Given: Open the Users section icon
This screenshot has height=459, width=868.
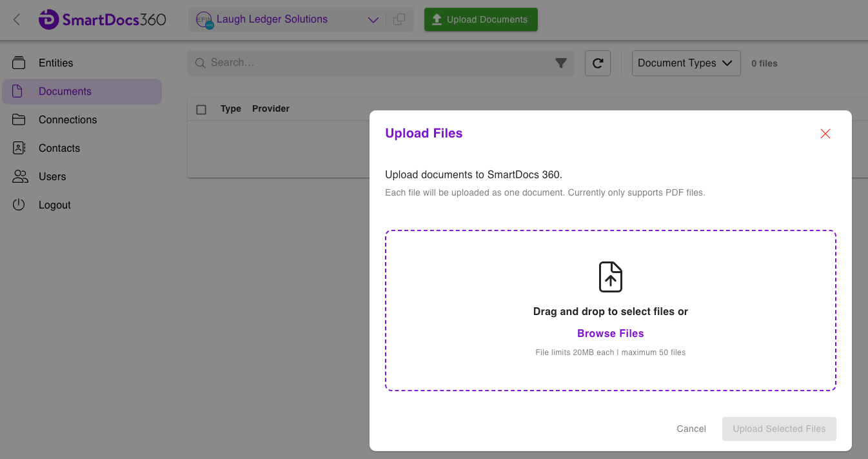Looking at the screenshot, I should coord(19,176).
